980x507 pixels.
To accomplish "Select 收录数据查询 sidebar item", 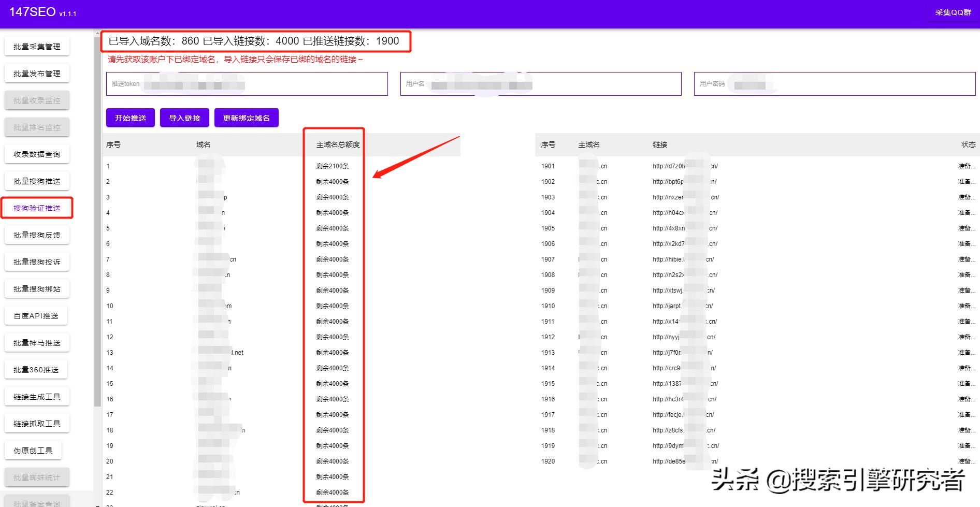I will [37, 154].
